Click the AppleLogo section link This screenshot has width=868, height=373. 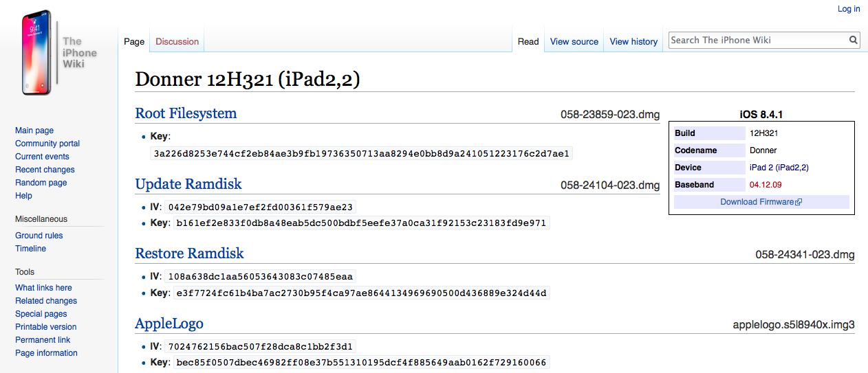[x=169, y=324]
